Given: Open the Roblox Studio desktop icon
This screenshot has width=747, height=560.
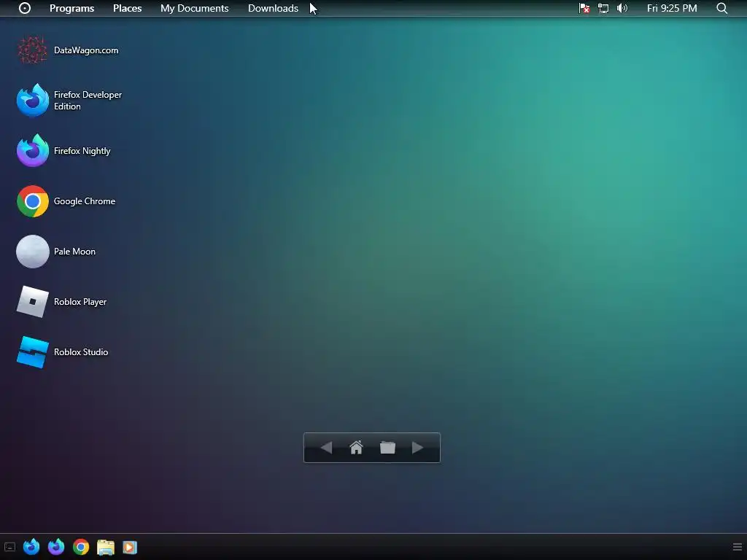Looking at the screenshot, I should point(63,352).
